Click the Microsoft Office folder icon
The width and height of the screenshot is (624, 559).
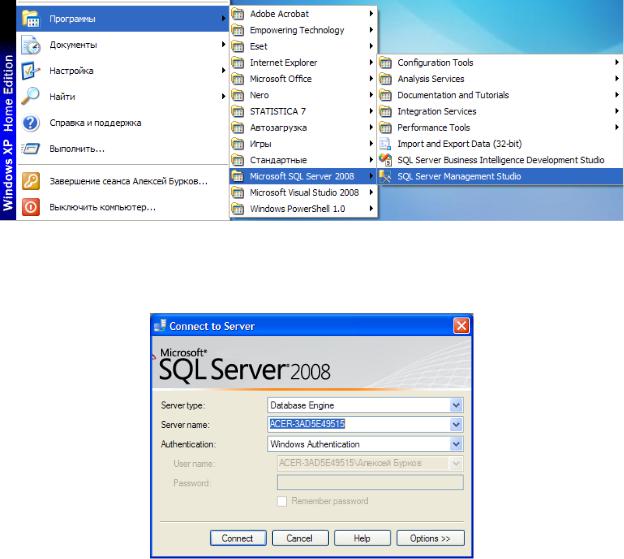[x=238, y=79]
